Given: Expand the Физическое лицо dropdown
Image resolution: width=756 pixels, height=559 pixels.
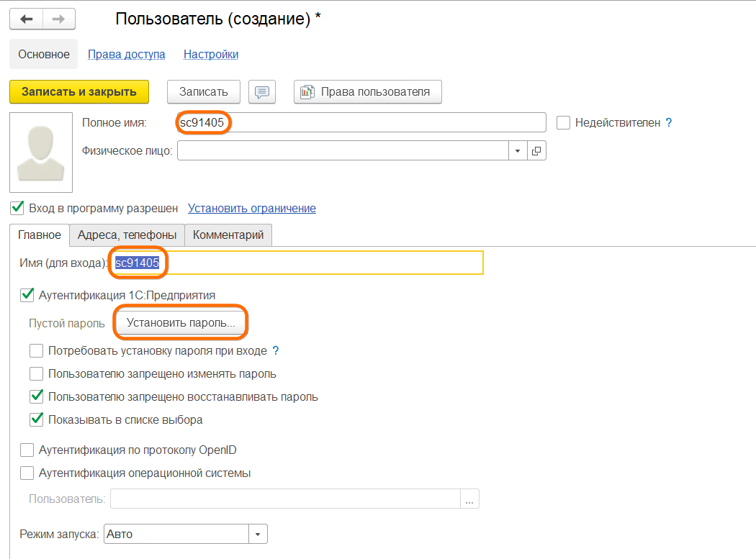Looking at the screenshot, I should (518, 150).
